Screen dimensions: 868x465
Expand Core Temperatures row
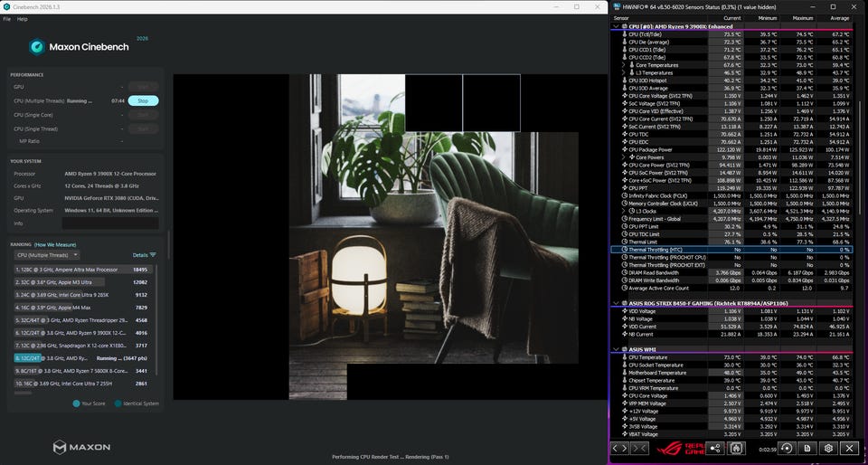624,65
